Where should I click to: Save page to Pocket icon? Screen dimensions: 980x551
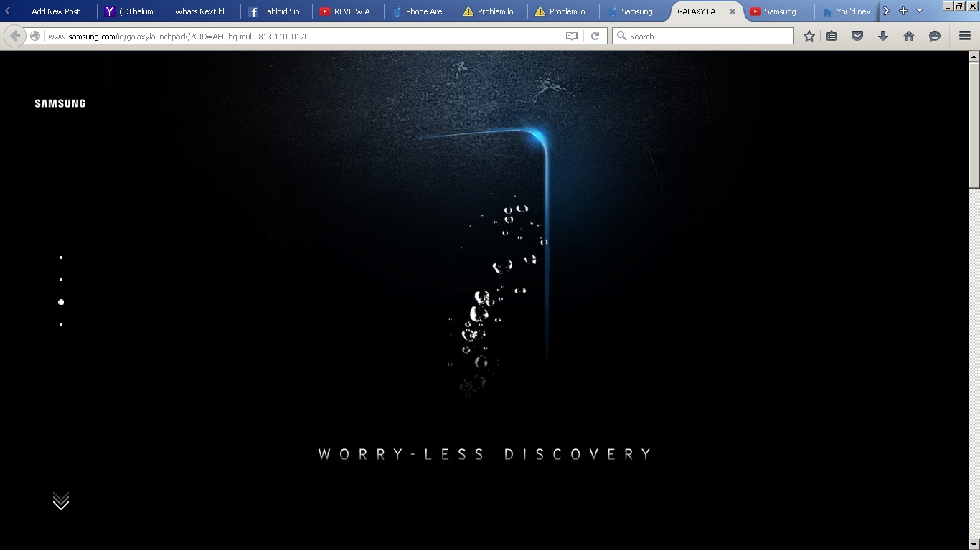coord(857,36)
